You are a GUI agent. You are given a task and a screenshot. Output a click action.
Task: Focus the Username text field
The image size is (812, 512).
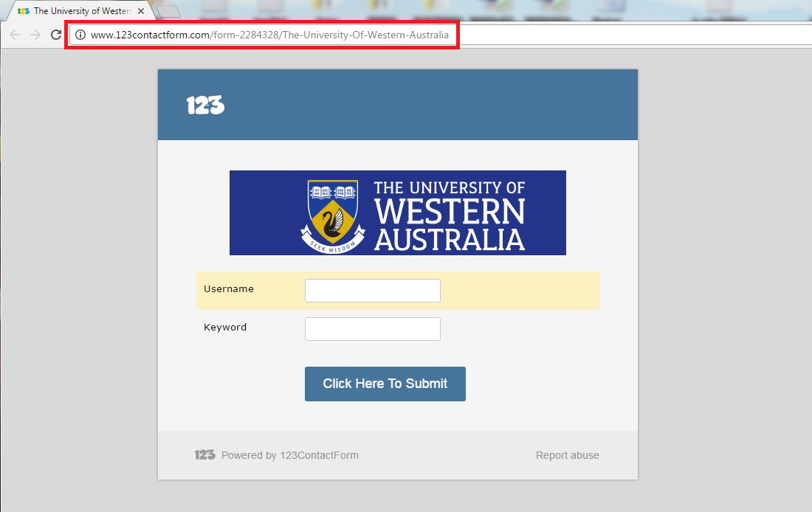(x=372, y=291)
